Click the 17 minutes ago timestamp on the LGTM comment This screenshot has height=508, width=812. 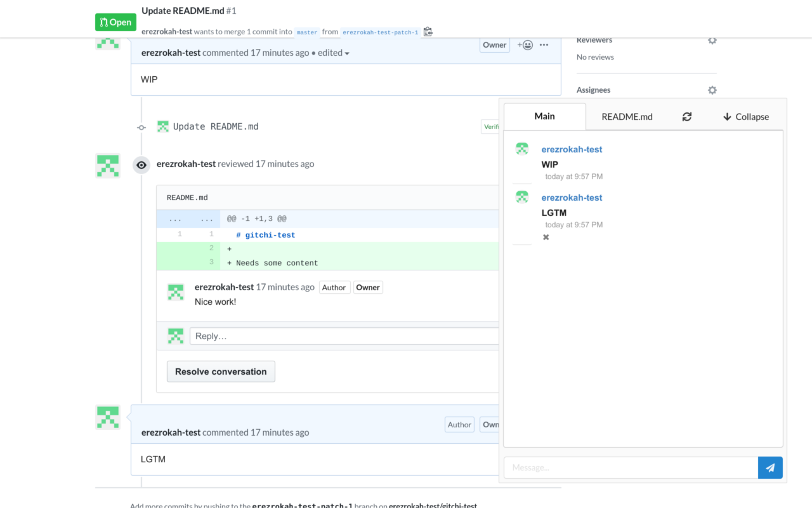[x=280, y=432]
